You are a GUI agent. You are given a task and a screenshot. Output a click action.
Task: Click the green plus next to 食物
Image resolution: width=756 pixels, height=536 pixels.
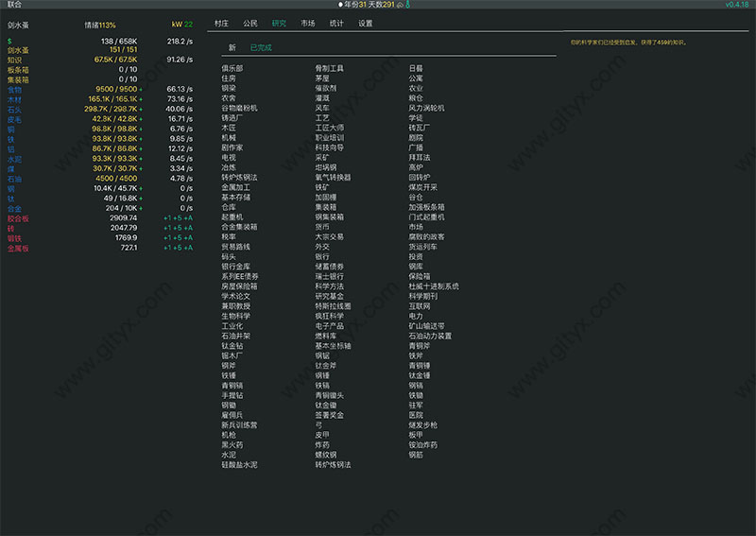point(142,88)
